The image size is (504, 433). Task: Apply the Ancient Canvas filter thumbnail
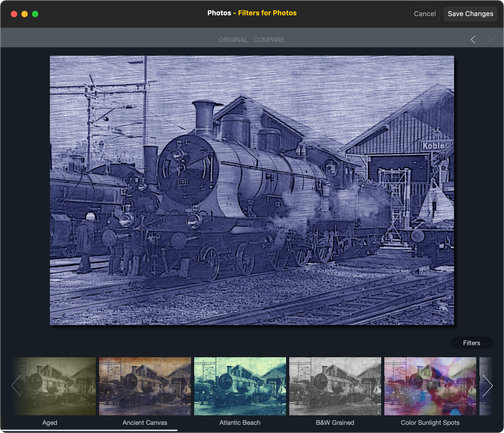145,386
